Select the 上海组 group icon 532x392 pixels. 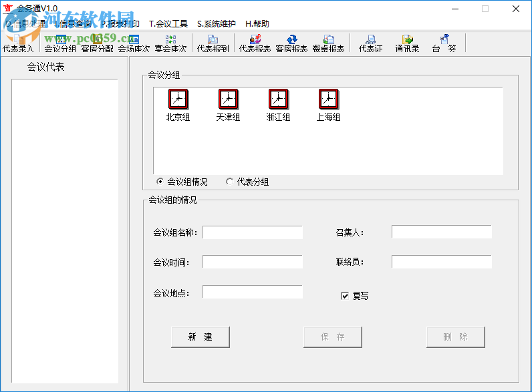328,105
